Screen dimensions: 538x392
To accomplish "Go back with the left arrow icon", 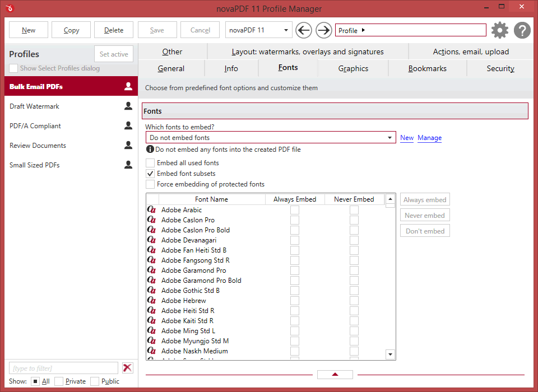I will point(304,30).
